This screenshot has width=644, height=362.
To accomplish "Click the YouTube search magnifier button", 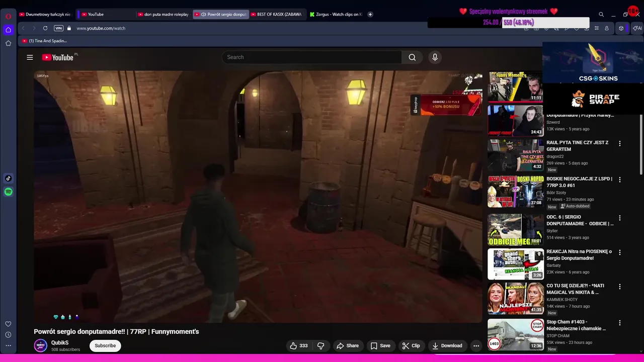I will tap(412, 57).
